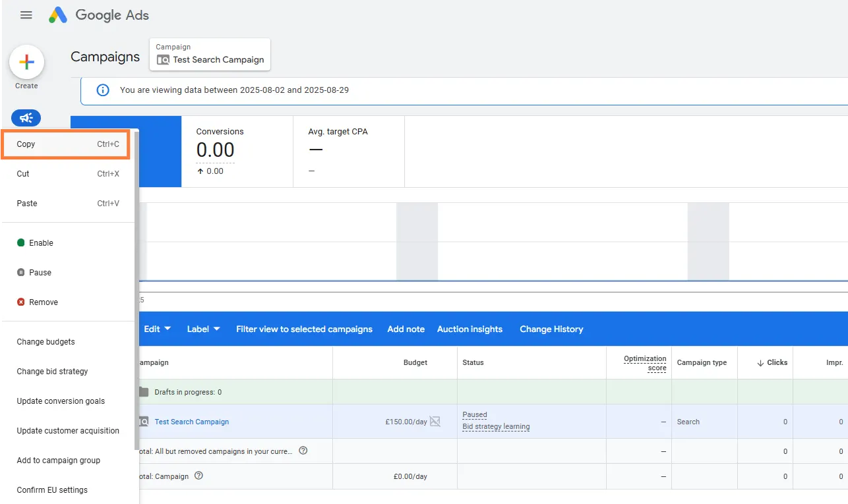Click Bid strategy learning status

[x=496, y=427]
